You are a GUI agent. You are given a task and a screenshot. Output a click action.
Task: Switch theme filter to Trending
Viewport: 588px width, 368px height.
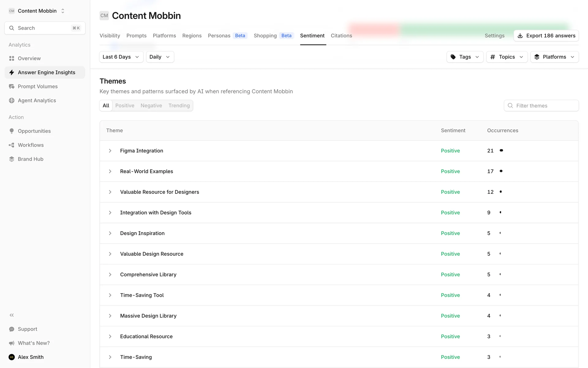pyautogui.click(x=179, y=105)
